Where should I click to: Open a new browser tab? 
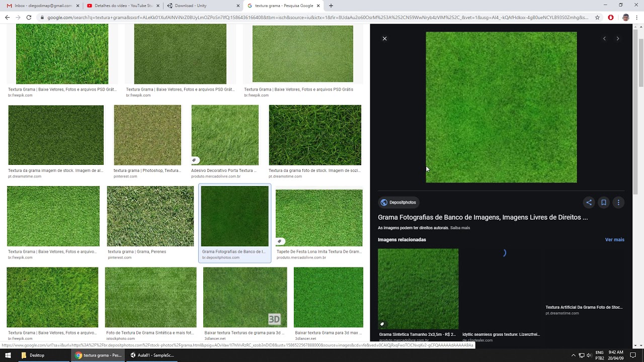(331, 6)
